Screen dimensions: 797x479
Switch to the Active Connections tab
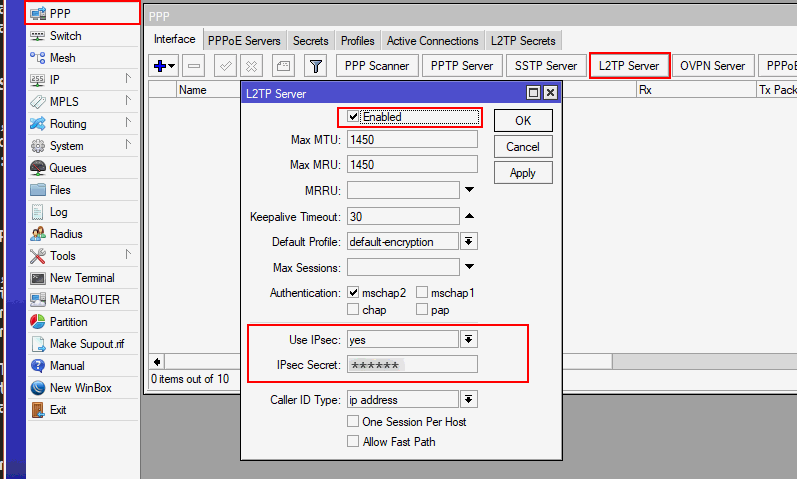432,41
